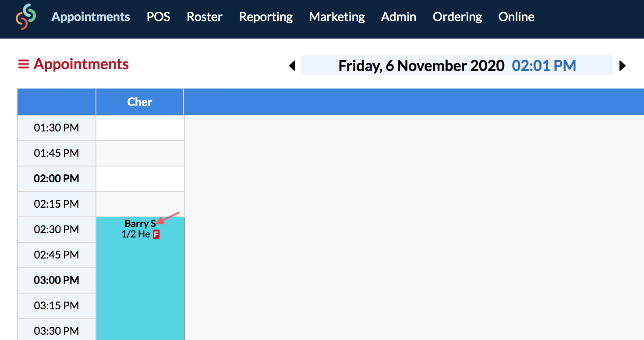Viewport: 644px width, 340px height.
Task: Click the 02:00 PM time label
Action: pyautogui.click(x=57, y=179)
